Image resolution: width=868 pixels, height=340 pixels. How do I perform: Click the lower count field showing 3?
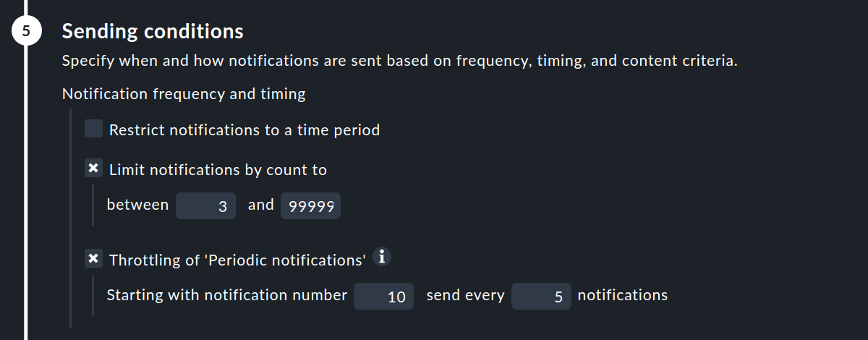pyautogui.click(x=205, y=206)
